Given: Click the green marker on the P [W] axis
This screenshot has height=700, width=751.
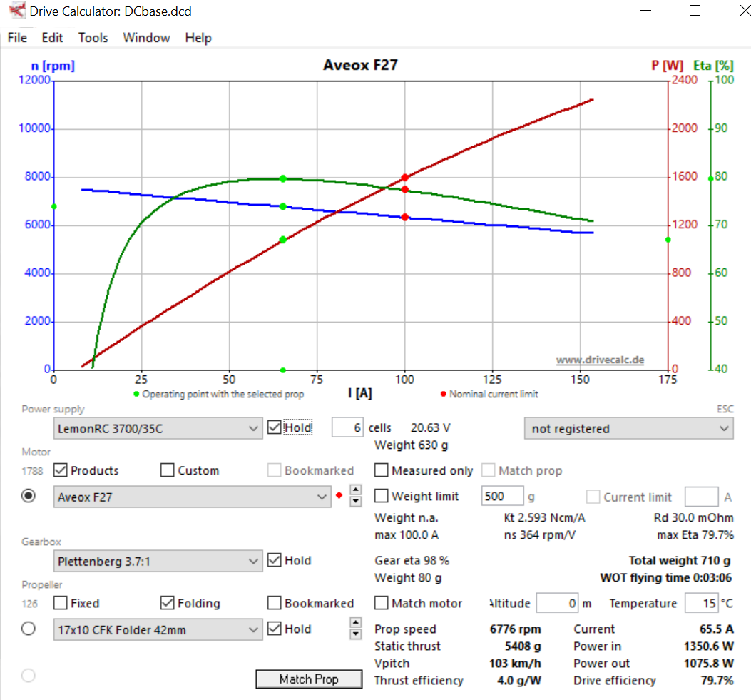Looking at the screenshot, I should (x=668, y=240).
